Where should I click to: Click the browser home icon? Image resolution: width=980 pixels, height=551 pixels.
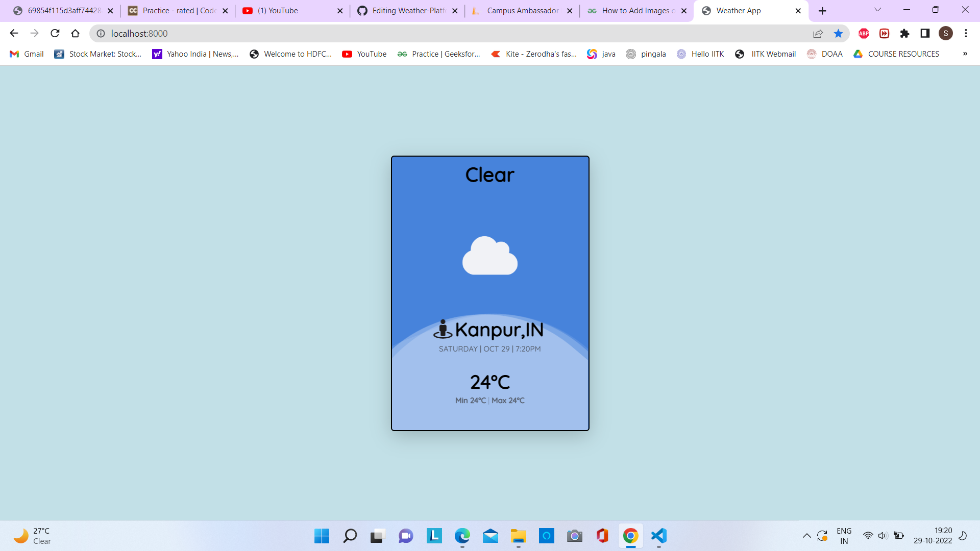(x=76, y=33)
